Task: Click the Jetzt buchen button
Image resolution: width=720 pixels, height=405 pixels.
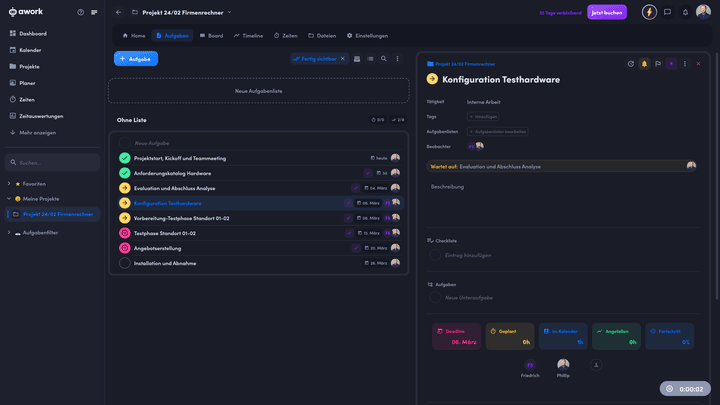Action: [x=608, y=12]
